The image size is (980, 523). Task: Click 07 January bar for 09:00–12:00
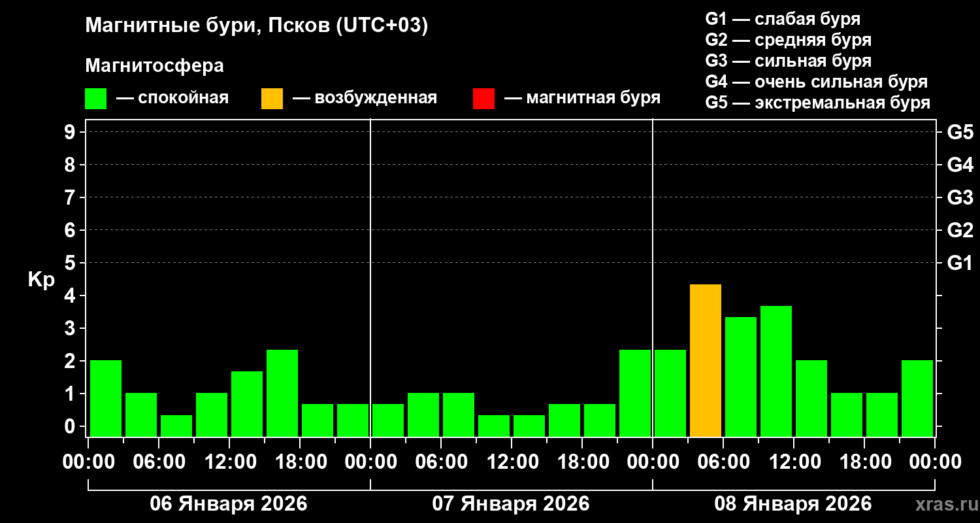[494, 426]
